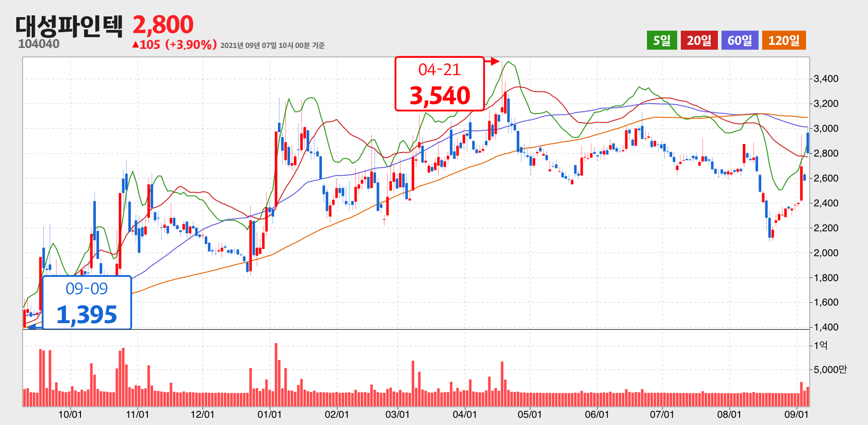Click the 02/01 date axis label
868x425 pixels.
point(337,415)
